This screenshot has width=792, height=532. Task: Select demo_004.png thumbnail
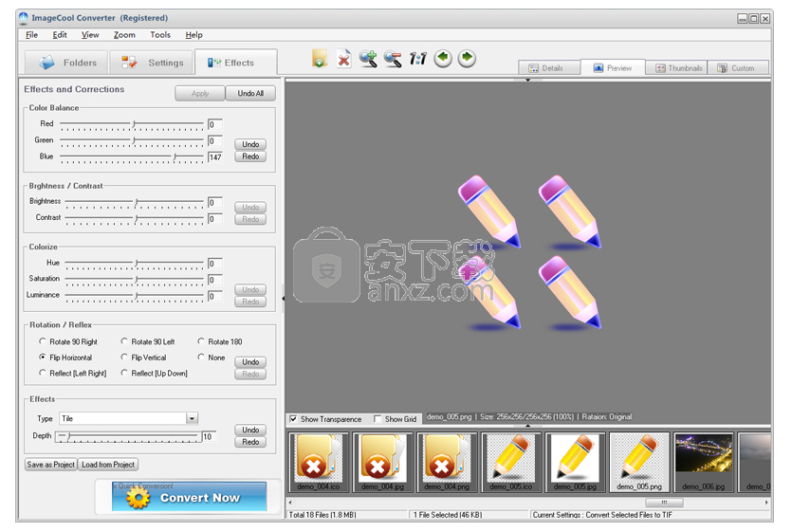[447, 462]
